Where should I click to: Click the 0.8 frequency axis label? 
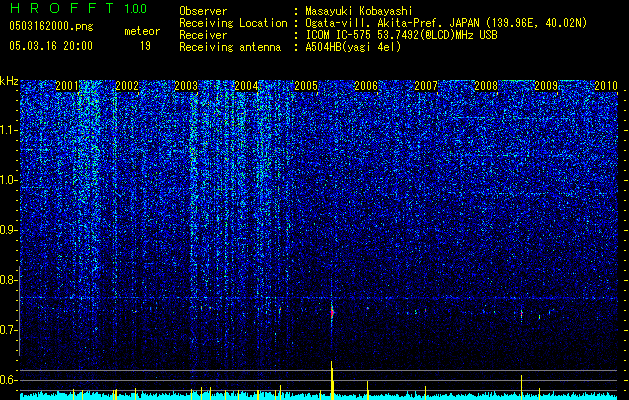(x=9, y=280)
